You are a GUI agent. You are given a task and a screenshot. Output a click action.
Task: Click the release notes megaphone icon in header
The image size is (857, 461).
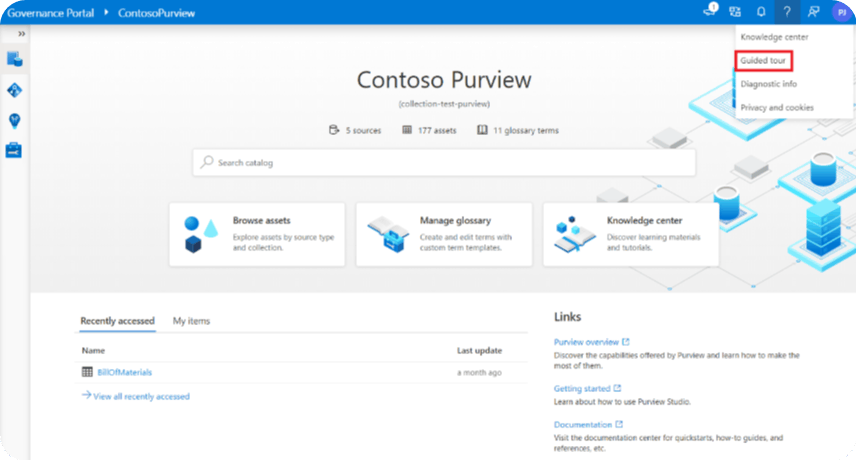pos(710,11)
